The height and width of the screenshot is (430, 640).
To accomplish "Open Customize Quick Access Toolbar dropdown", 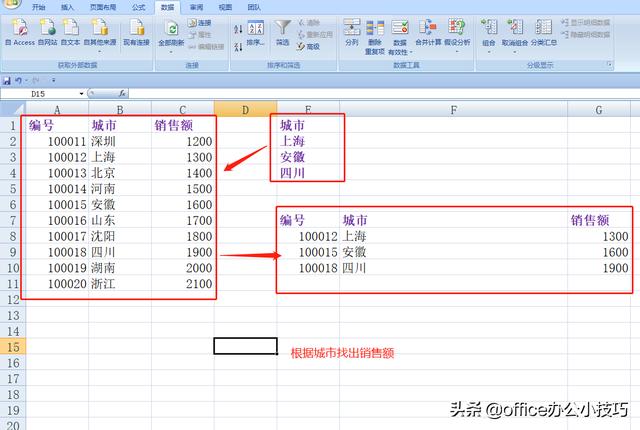I will coord(53,81).
